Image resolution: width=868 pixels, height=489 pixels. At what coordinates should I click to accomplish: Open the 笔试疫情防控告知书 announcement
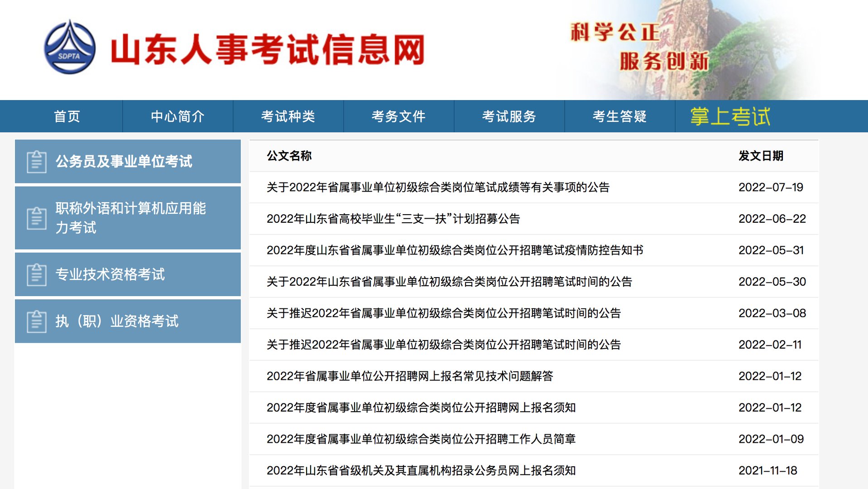coord(455,250)
